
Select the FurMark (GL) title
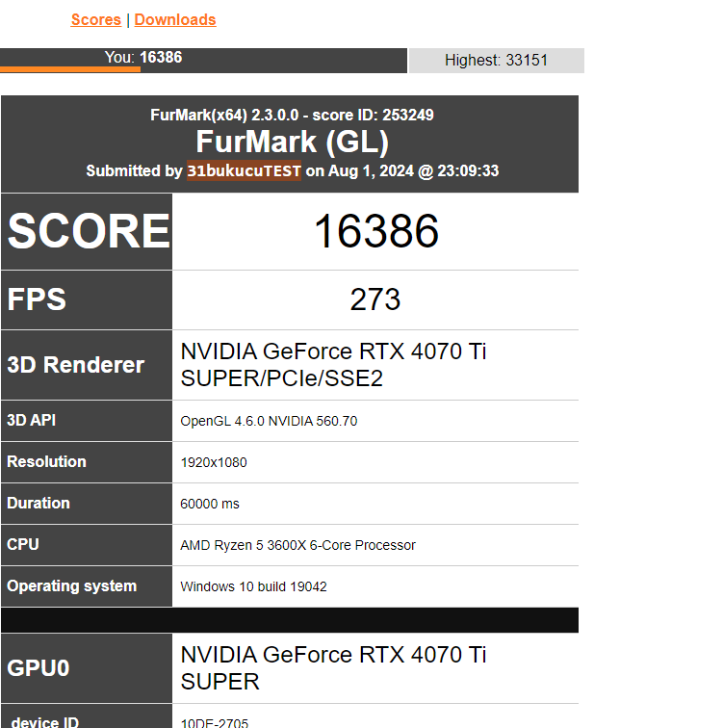292,142
